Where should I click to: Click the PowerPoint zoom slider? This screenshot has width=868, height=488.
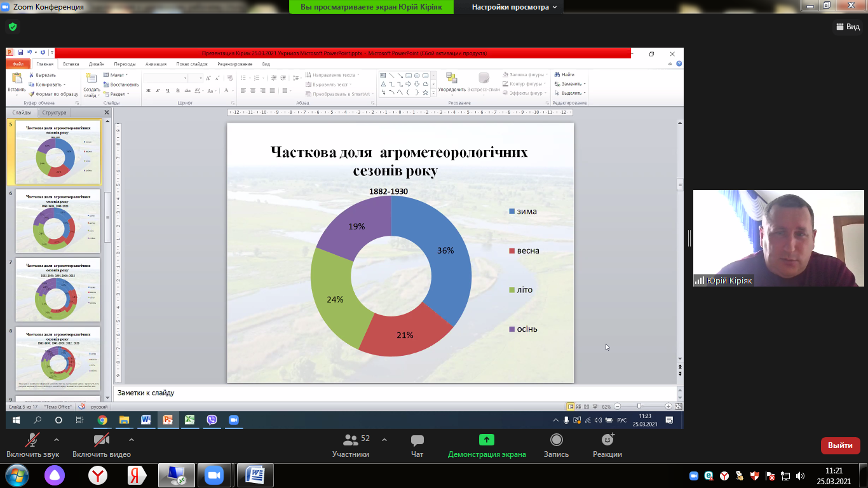pyautogui.click(x=639, y=406)
